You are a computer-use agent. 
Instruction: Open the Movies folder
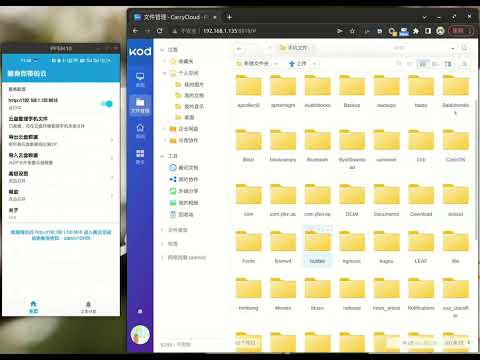283,293
